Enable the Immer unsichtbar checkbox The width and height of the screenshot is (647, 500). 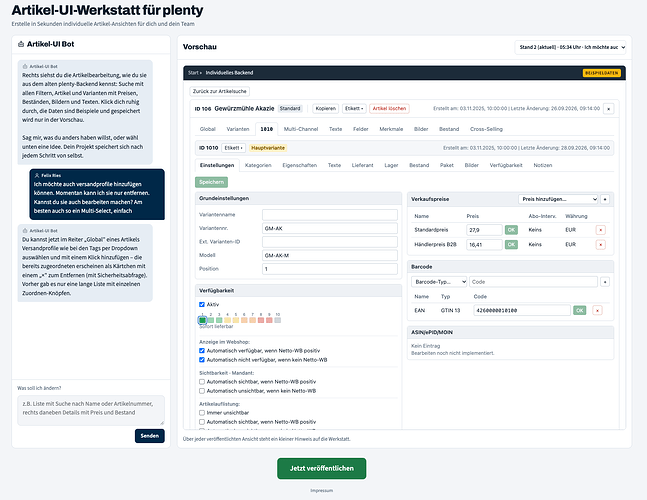[202, 413]
